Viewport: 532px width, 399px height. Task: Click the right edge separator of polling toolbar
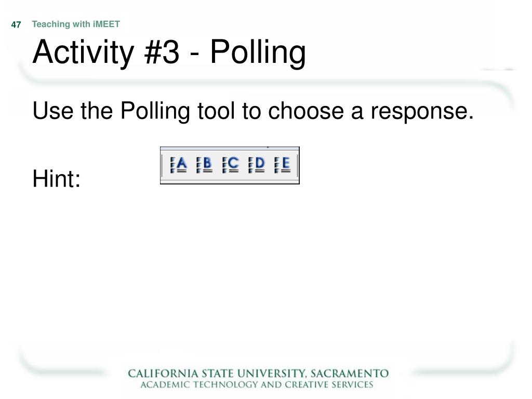[297, 165]
